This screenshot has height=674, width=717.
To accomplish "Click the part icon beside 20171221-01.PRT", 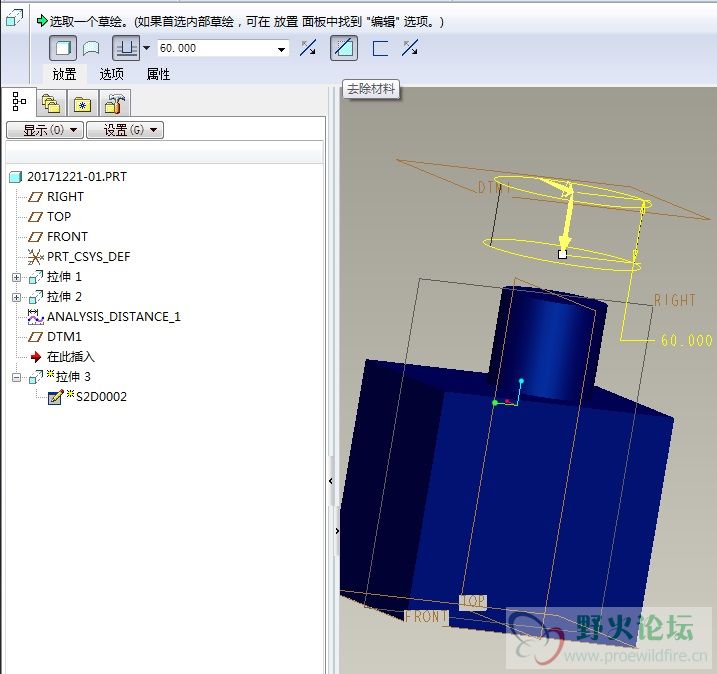I will [x=16, y=177].
